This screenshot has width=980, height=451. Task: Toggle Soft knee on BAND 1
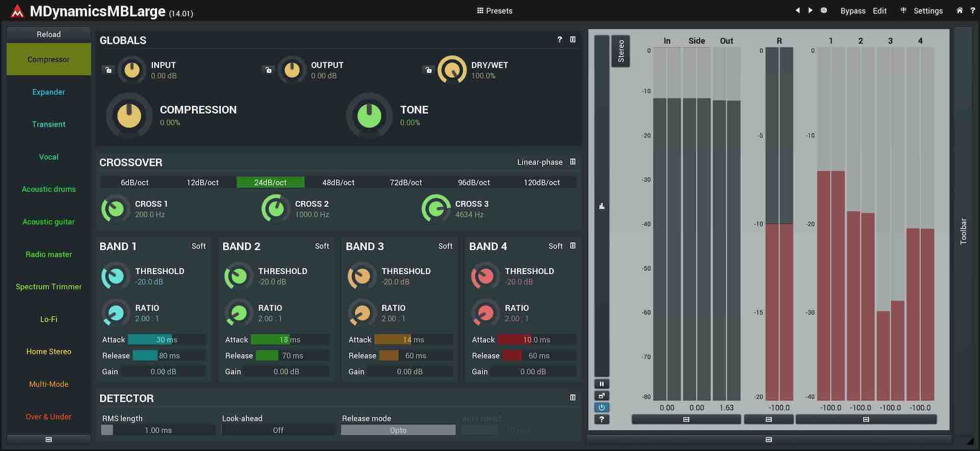click(x=199, y=246)
